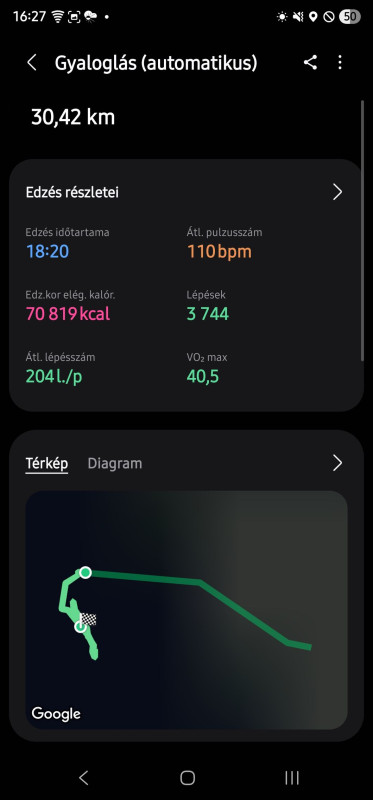373x800 pixels.
Task: Tap the Android home navigation button
Action: (187, 778)
